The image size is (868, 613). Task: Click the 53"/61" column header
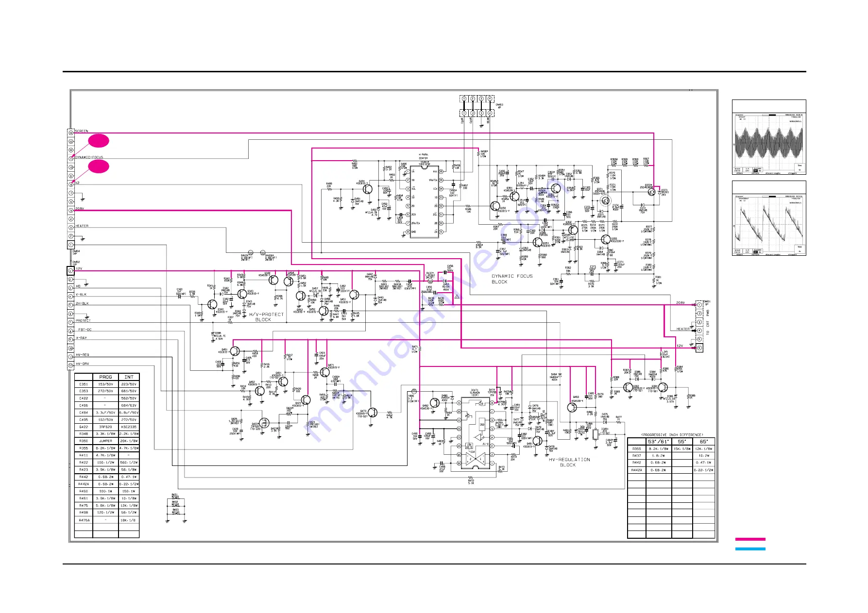659,442
